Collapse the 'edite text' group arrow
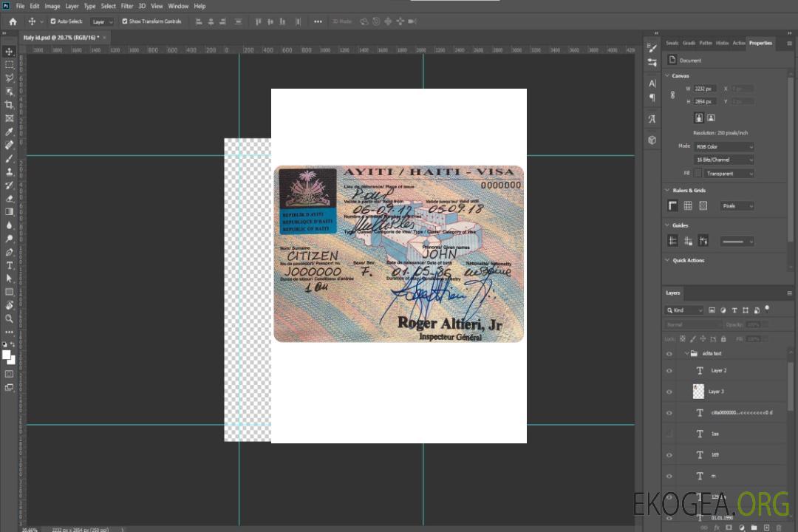This screenshot has height=532, width=798. 686,353
